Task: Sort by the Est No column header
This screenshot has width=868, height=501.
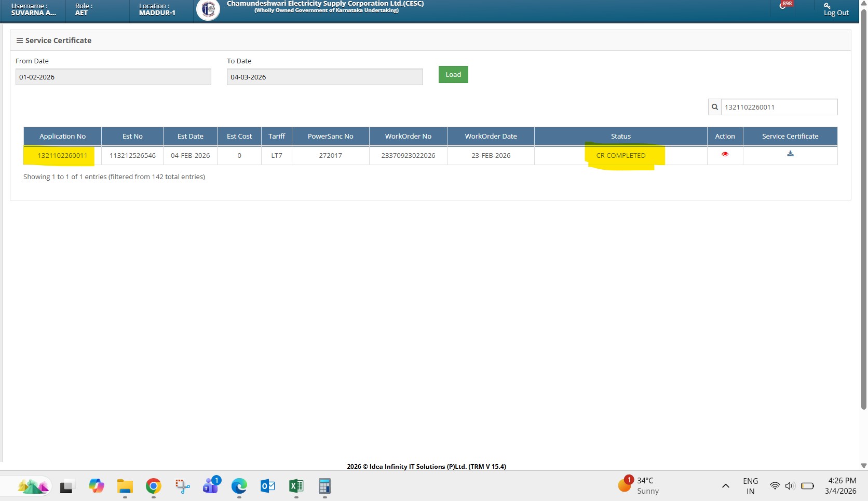Action: (x=132, y=136)
